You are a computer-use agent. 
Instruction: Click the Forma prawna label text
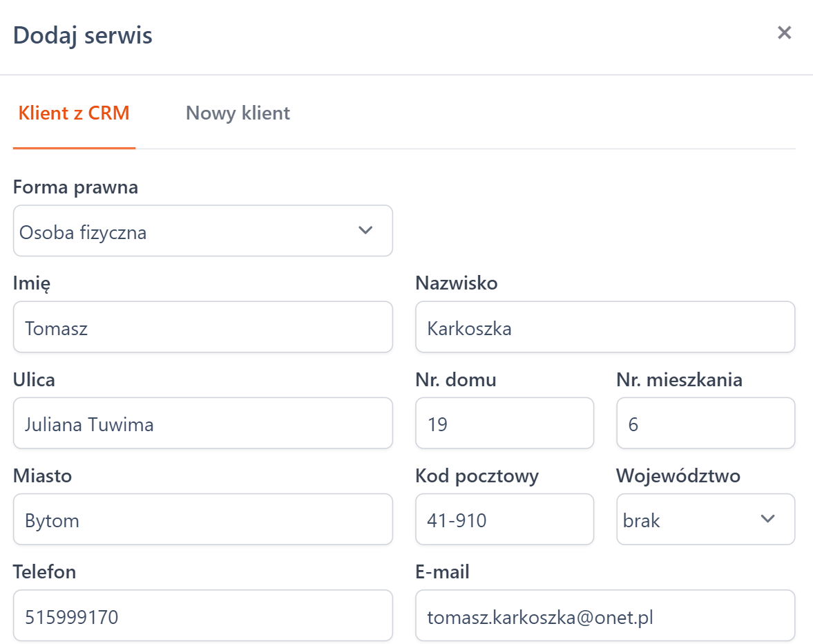coord(75,187)
